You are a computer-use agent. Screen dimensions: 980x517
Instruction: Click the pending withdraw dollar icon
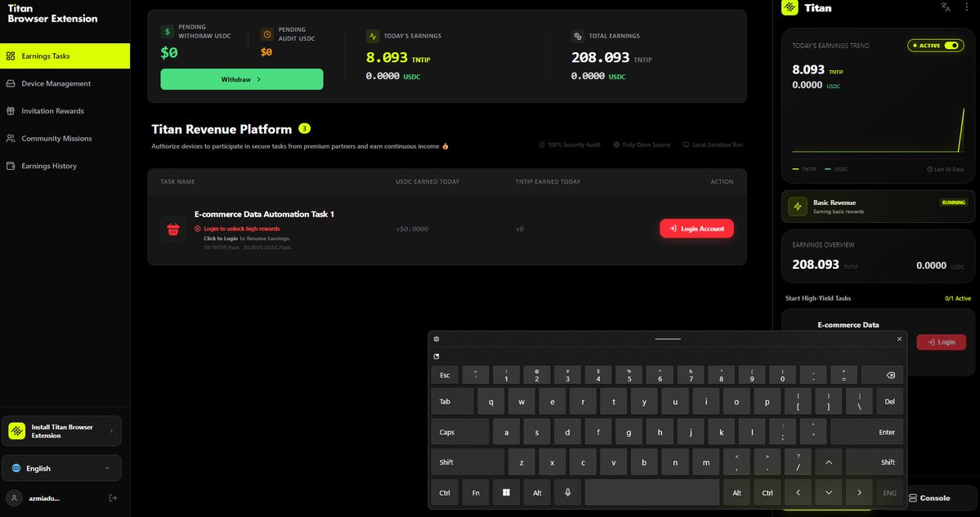[167, 32]
